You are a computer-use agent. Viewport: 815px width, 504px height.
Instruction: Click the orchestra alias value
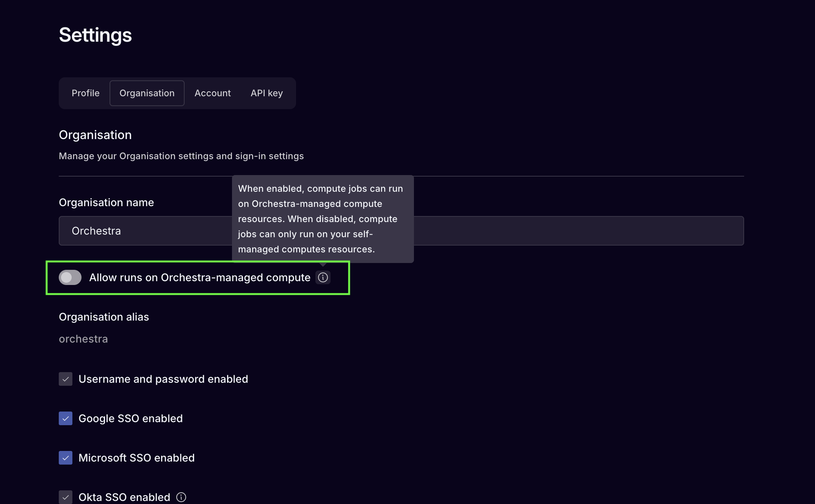[83, 339]
